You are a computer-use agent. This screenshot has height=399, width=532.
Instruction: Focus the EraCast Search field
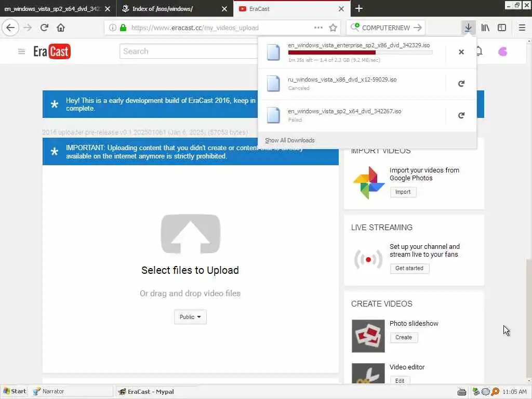(x=189, y=51)
